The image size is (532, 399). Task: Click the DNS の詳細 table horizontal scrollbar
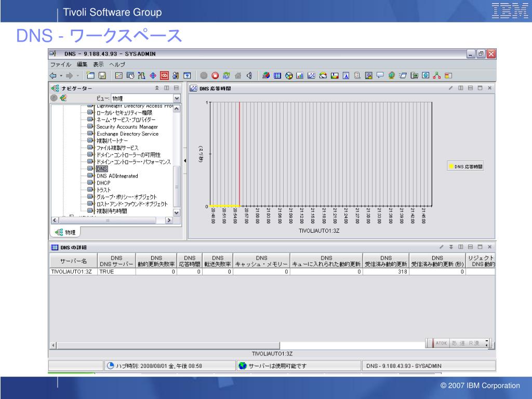pyautogui.click(x=168, y=345)
